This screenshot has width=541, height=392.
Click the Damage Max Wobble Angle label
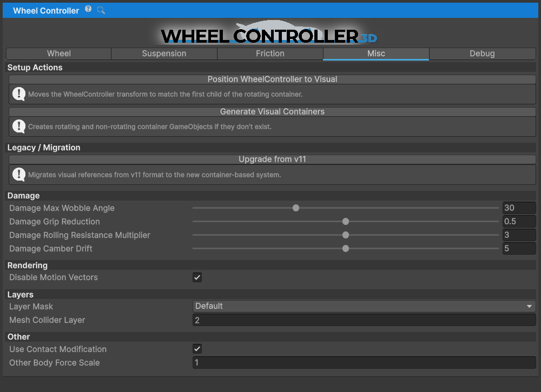click(x=62, y=208)
